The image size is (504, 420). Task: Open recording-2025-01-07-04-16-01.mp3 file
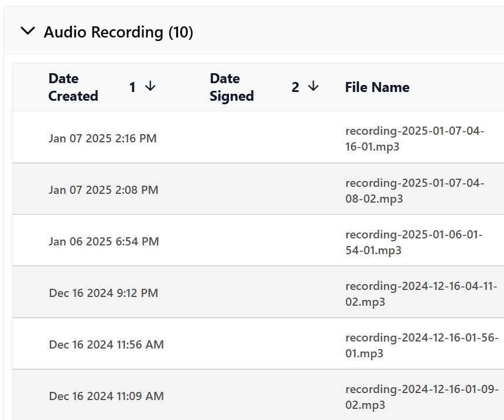click(x=414, y=139)
